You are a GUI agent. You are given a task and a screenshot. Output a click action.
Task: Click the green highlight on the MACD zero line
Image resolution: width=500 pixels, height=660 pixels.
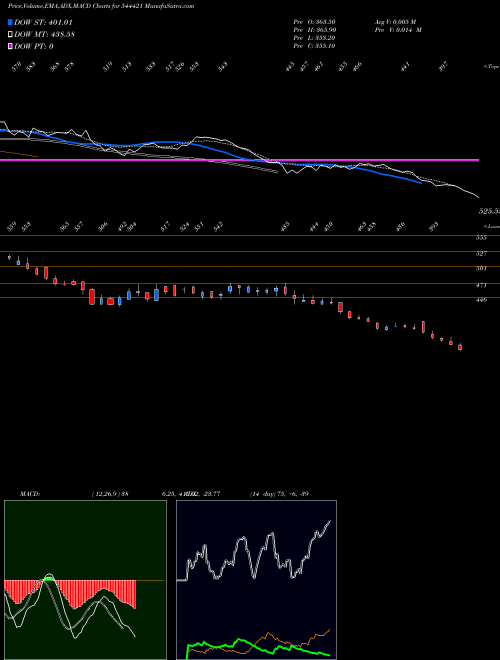tap(50, 579)
